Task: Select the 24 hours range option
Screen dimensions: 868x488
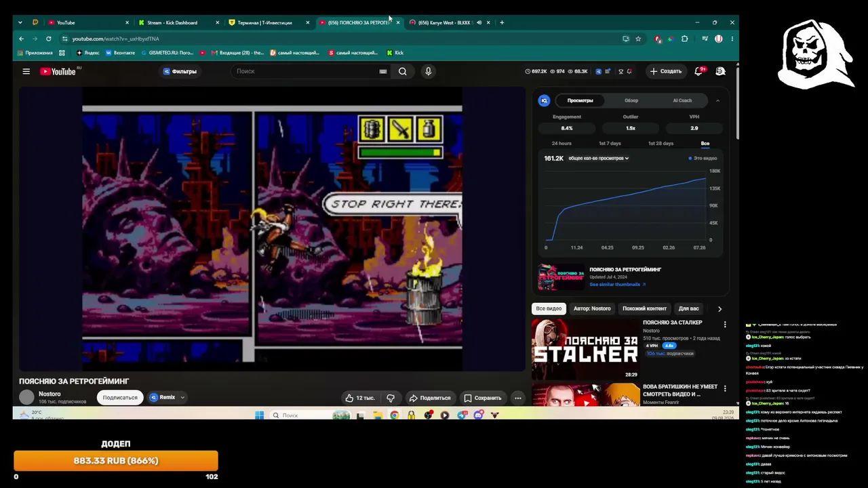Action: (561, 144)
